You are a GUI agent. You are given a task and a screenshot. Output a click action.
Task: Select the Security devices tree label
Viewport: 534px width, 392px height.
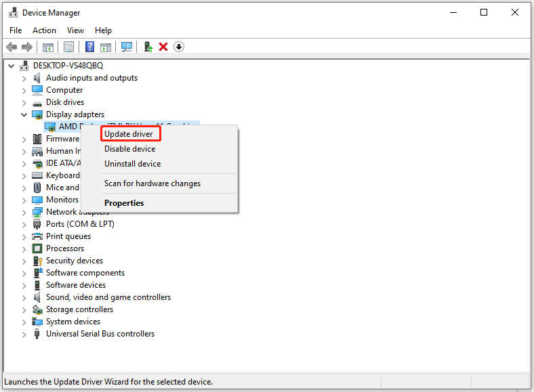(75, 261)
